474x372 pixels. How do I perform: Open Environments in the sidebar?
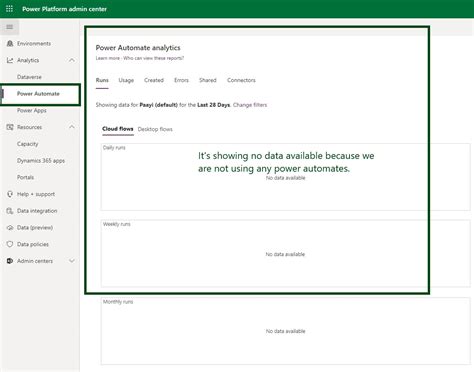coord(34,43)
